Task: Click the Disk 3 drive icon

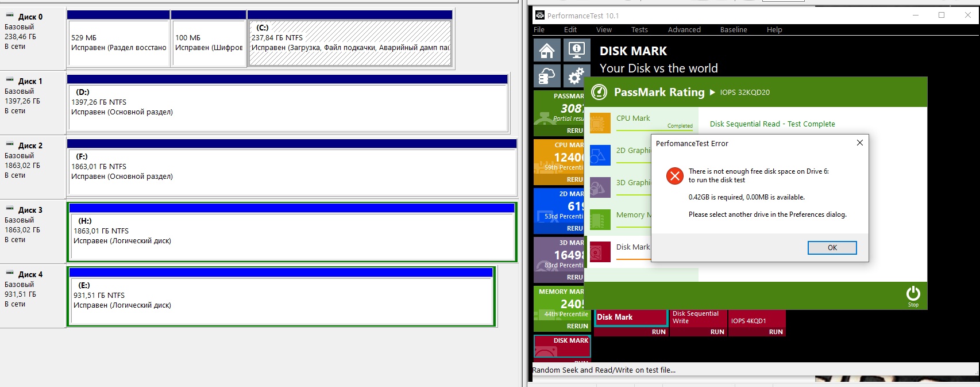Action: coord(10,209)
